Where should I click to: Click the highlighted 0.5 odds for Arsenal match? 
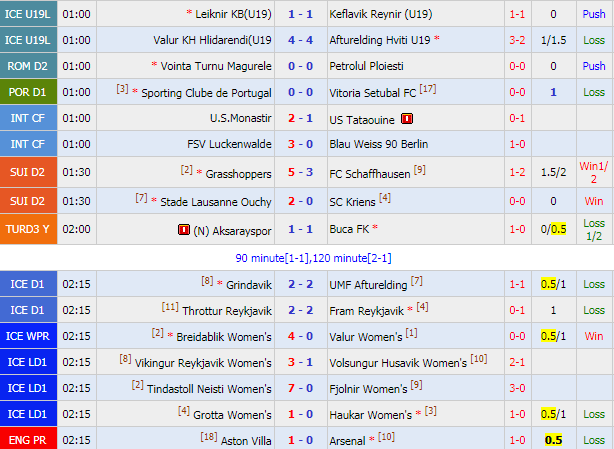pos(553,440)
